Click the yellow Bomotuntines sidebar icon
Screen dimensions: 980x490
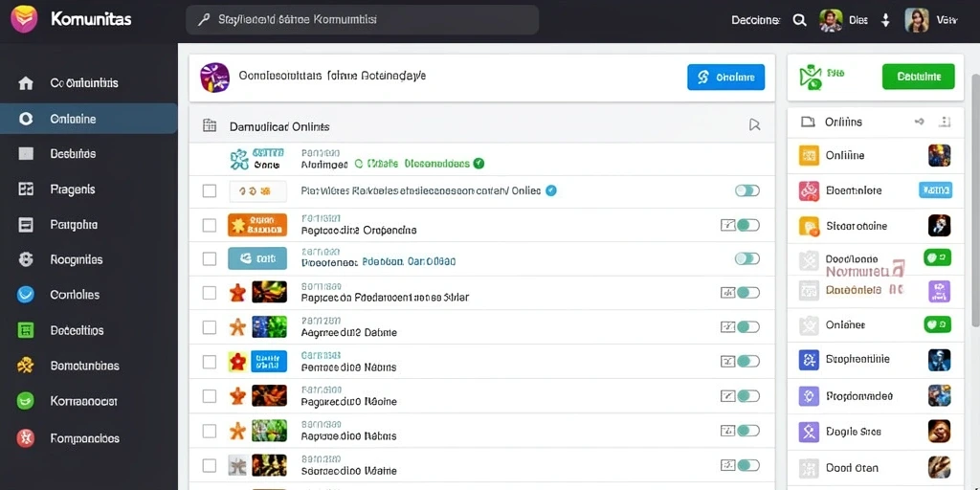[x=26, y=366]
